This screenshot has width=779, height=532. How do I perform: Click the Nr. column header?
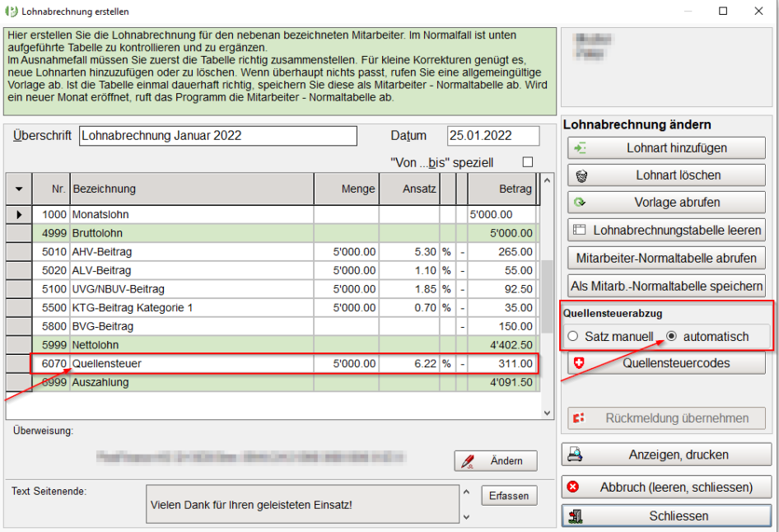pos(51,189)
